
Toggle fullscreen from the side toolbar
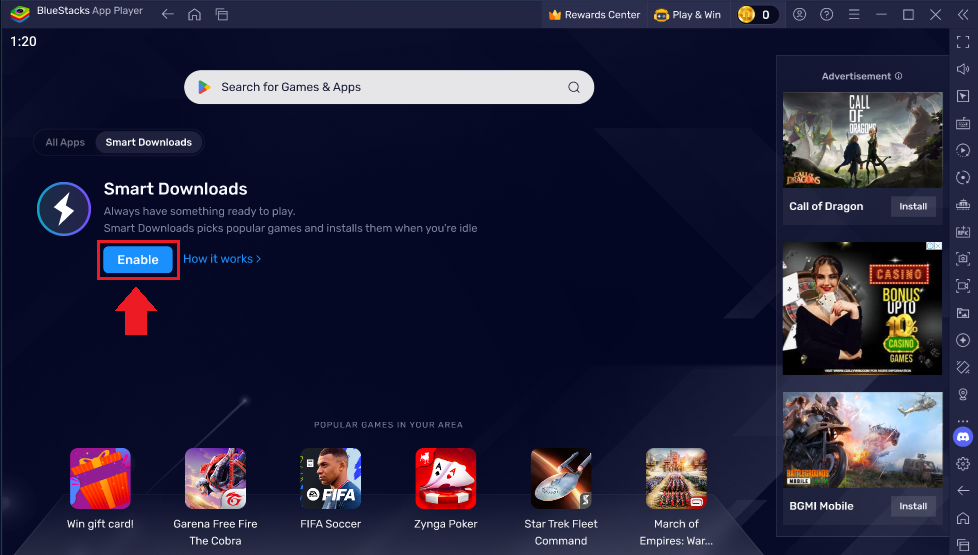(963, 42)
